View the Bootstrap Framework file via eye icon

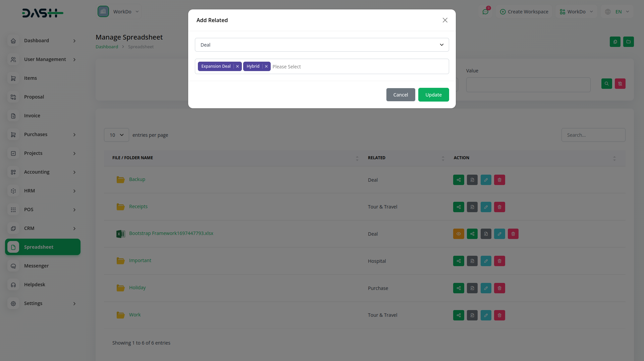point(459,234)
